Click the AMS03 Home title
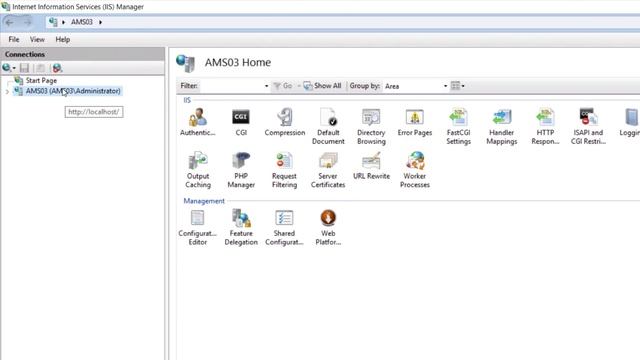 [238, 62]
